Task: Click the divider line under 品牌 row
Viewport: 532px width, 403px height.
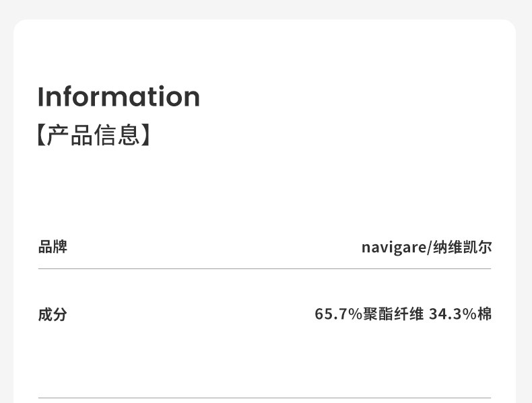Action: tap(265, 268)
